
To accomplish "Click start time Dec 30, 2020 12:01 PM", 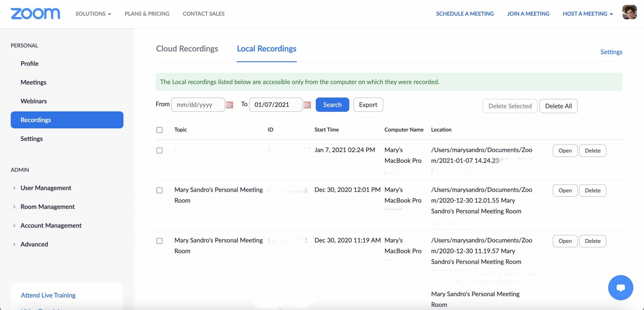I will (347, 190).
